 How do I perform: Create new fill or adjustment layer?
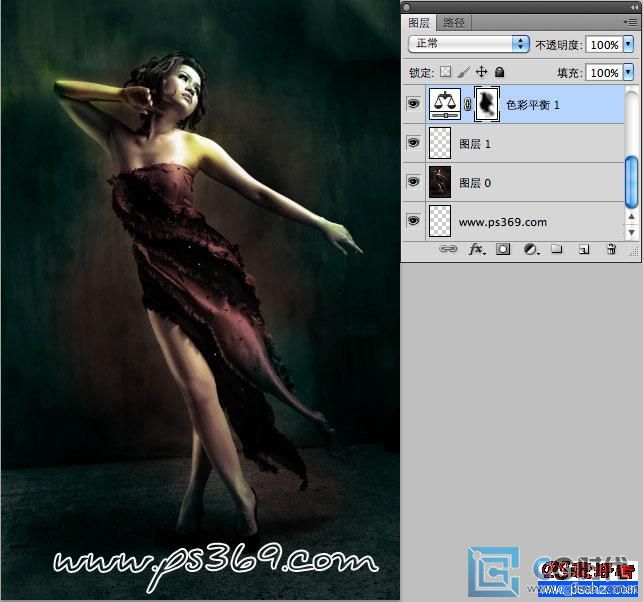pyautogui.click(x=532, y=249)
